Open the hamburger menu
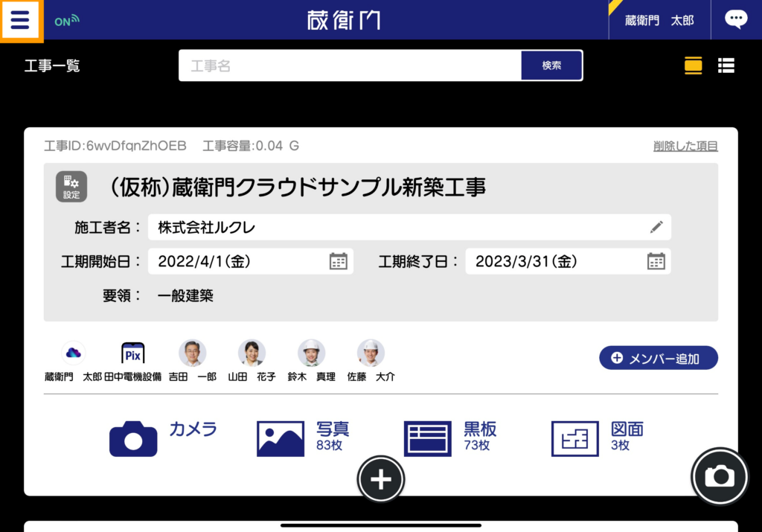 20,20
